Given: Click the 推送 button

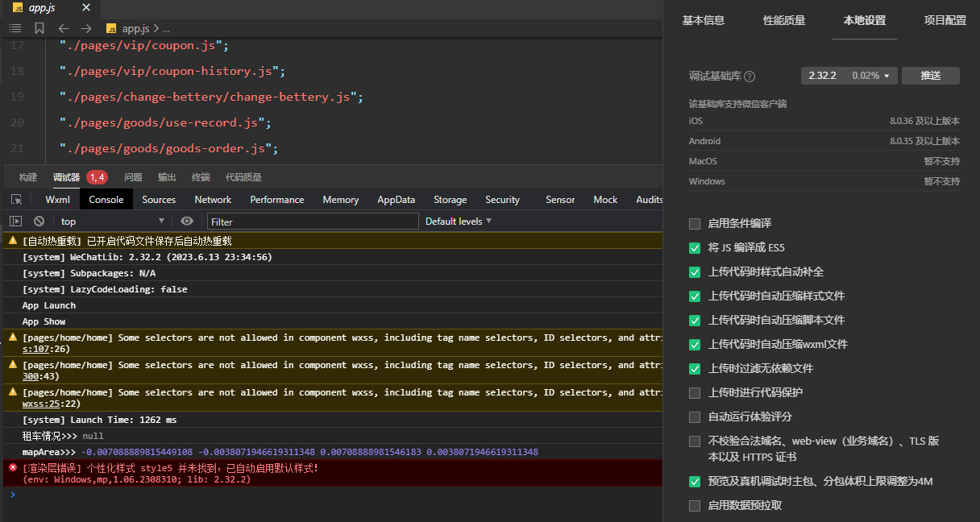Looking at the screenshot, I should pyautogui.click(x=931, y=76).
